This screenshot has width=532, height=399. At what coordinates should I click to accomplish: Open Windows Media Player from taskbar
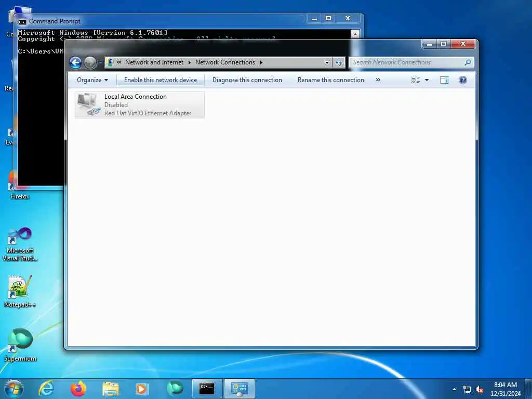[x=141, y=389]
